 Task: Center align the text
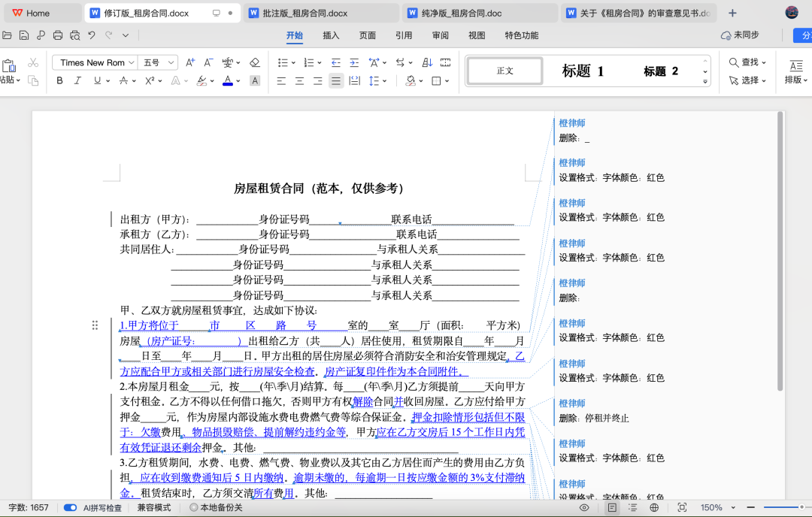(x=299, y=80)
